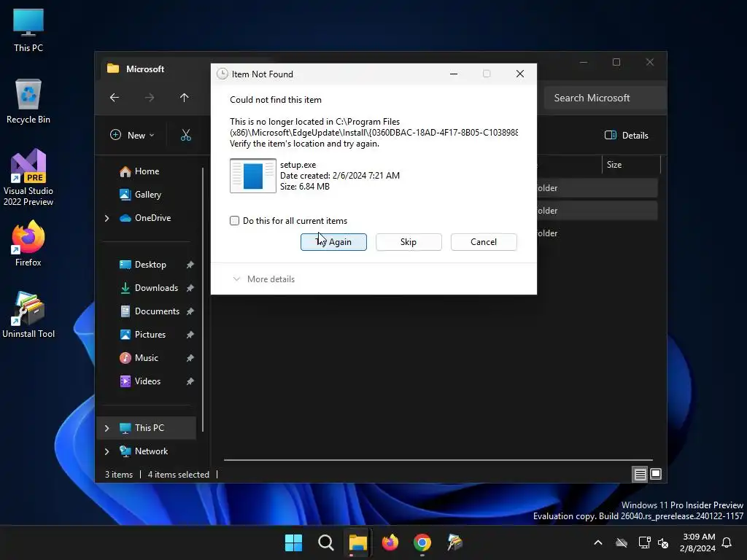Close the Item Not Found dialog
Viewport: 747px width, 560px height.
(520, 74)
